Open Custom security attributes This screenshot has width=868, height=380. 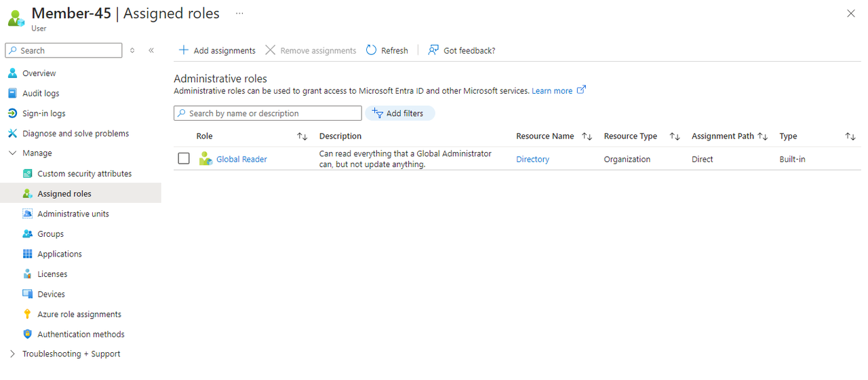pyautogui.click(x=85, y=174)
